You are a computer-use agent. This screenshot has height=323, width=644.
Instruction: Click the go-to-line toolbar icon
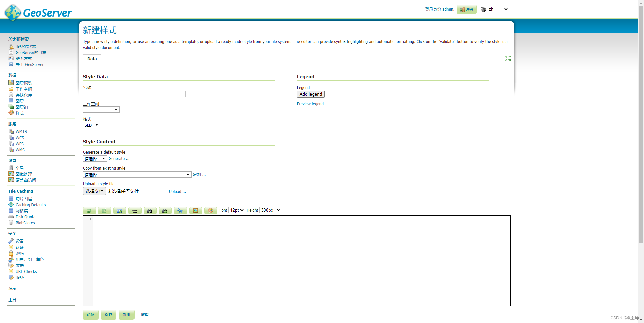119,211
